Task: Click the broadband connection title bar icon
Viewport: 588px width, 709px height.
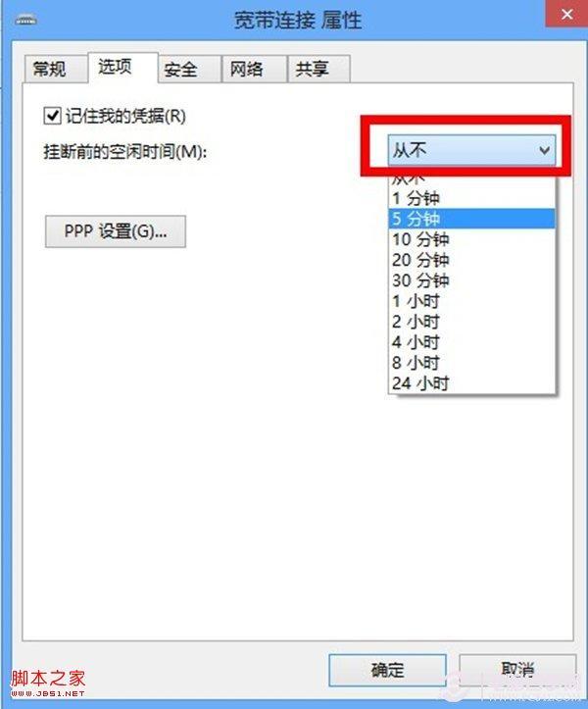Action: coord(26,21)
